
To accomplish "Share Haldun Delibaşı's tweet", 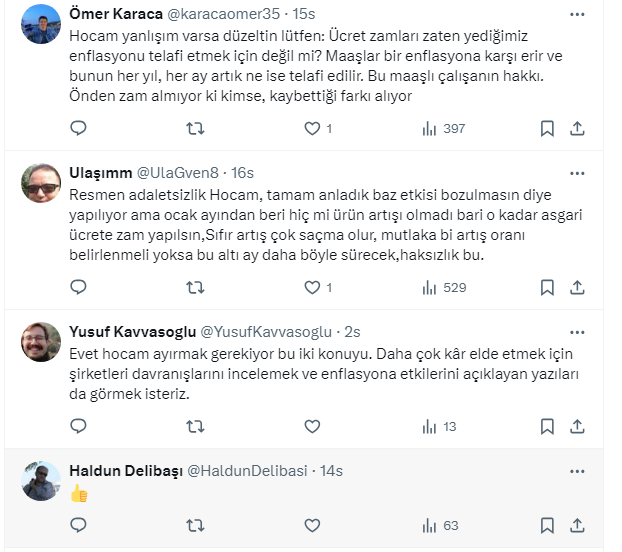I will 577,525.
